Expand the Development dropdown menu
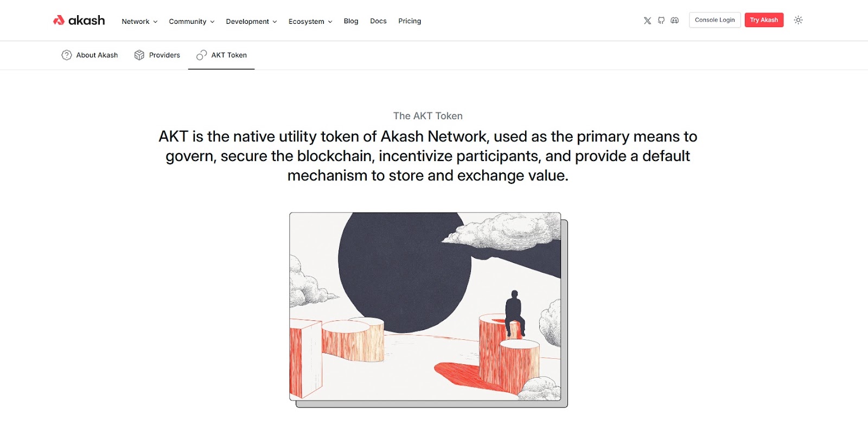The height and width of the screenshot is (445, 868). click(251, 21)
